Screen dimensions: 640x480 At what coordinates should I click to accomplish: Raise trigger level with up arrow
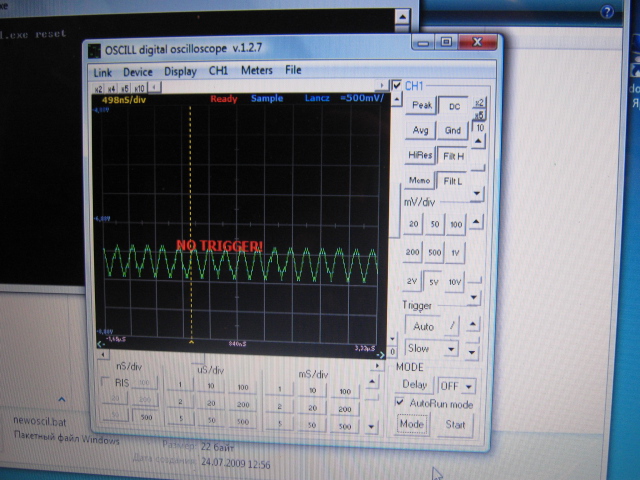pyautogui.click(x=473, y=325)
